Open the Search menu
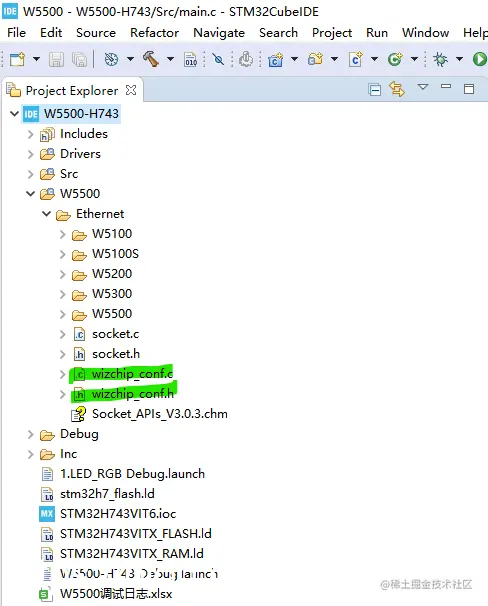This screenshot has height=606, width=488. tap(279, 33)
